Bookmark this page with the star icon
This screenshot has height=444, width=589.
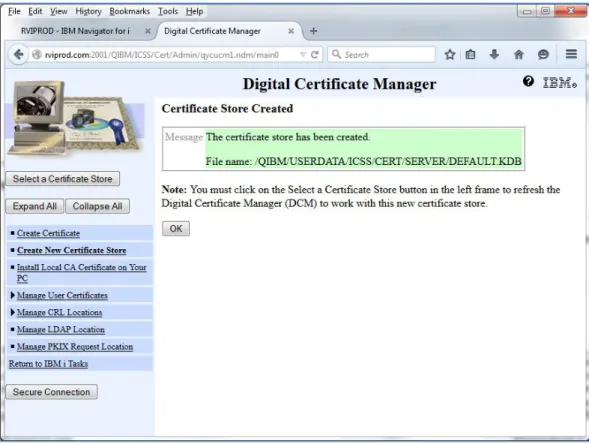pos(450,55)
